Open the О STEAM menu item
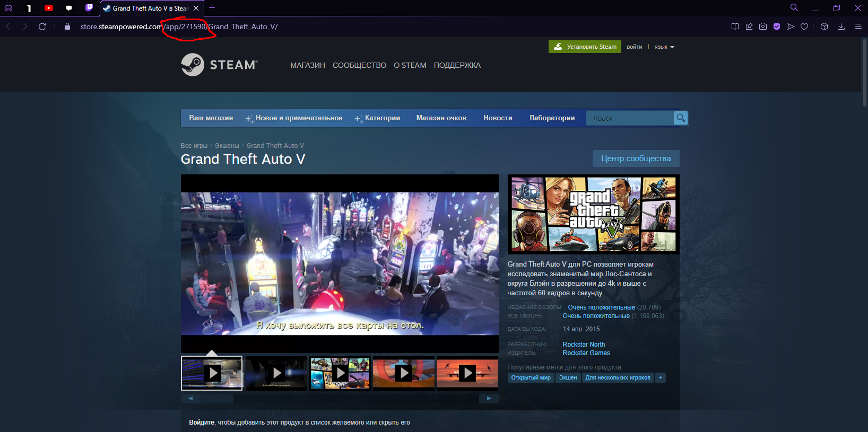 410,65
